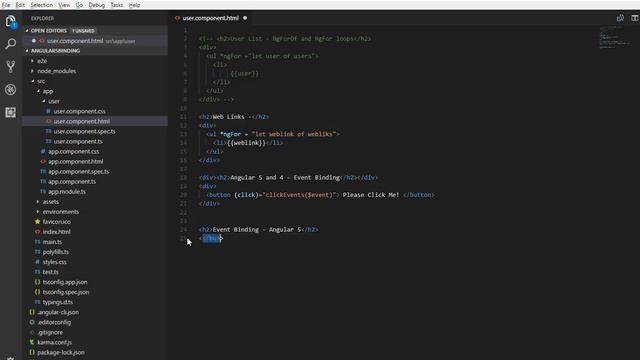The width and height of the screenshot is (640, 360).
Task: Open the File menu
Action: point(6,5)
